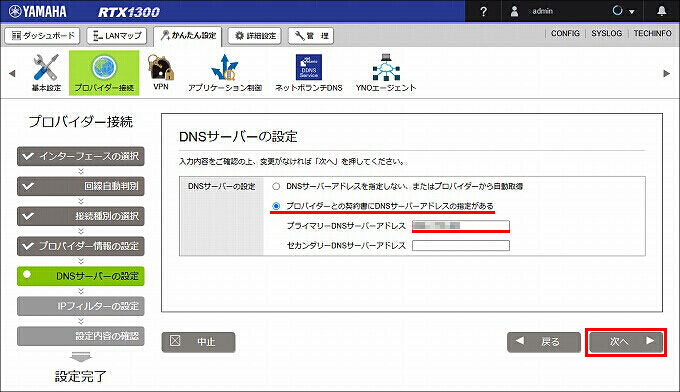The image size is (680, 392).
Task: Click the 次へ next button
Action: [626, 342]
